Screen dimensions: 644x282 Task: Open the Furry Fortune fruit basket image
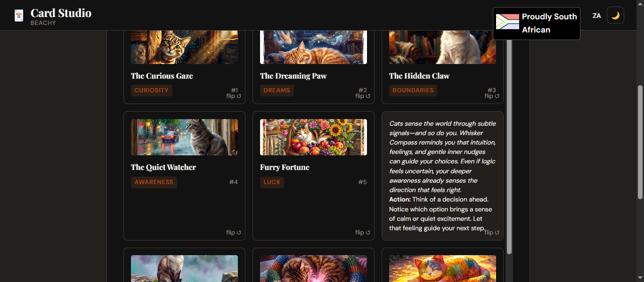tap(313, 137)
